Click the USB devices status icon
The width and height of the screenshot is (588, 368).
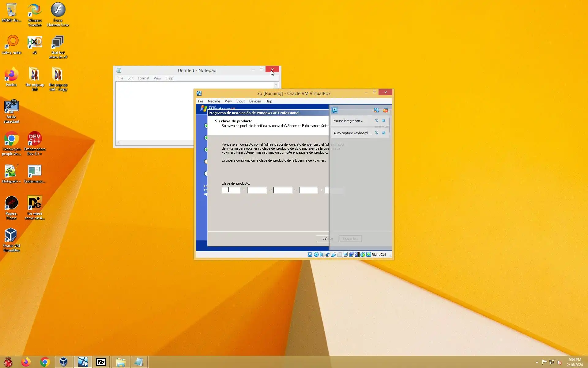point(334,255)
